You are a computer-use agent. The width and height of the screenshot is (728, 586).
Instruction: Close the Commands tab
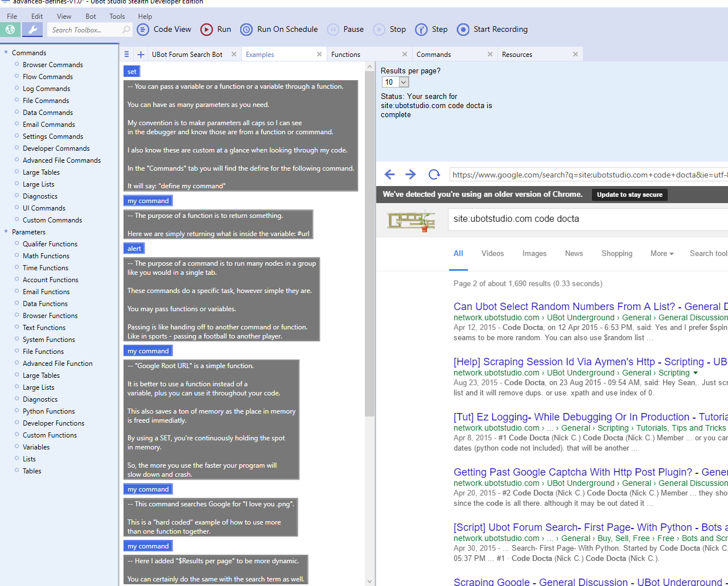point(490,54)
